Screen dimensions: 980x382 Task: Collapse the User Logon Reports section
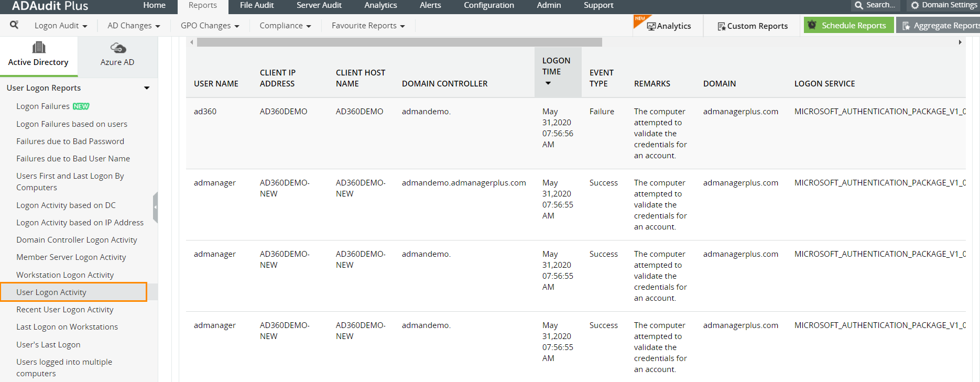147,88
